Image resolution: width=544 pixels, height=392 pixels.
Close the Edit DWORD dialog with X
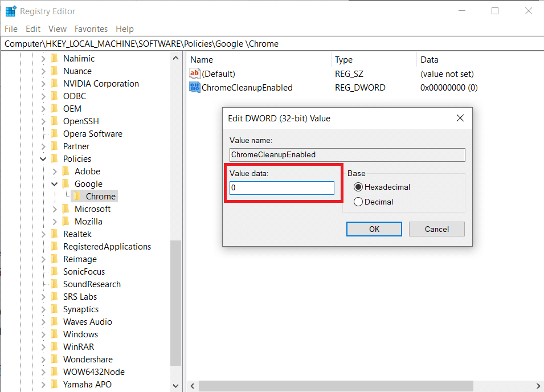point(460,118)
